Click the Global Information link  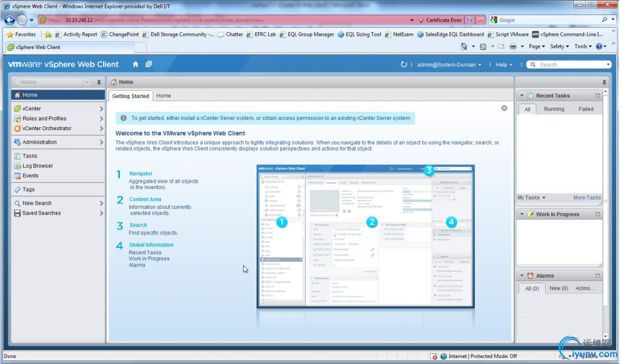pyautogui.click(x=151, y=245)
